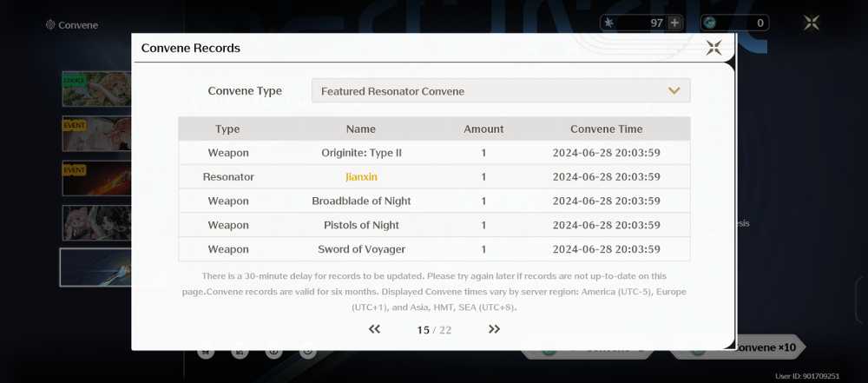Click Convene Time of Sword of Voyager row
The height and width of the screenshot is (383, 868).
click(x=606, y=249)
